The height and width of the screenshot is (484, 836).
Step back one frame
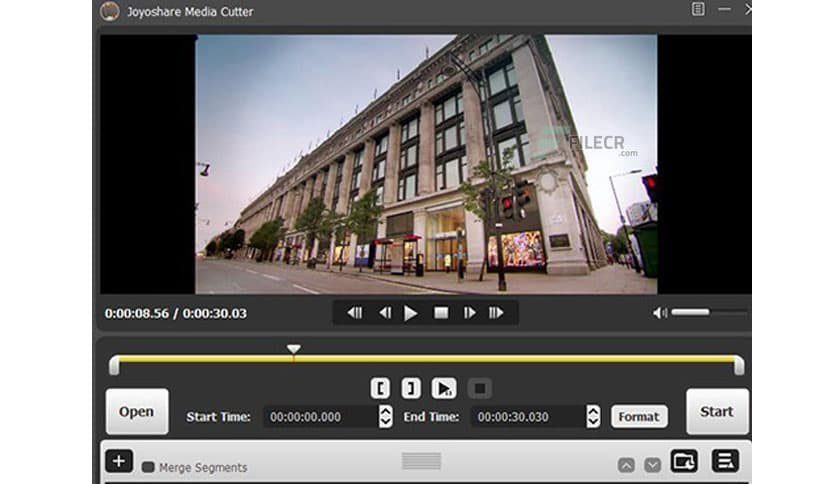point(385,313)
